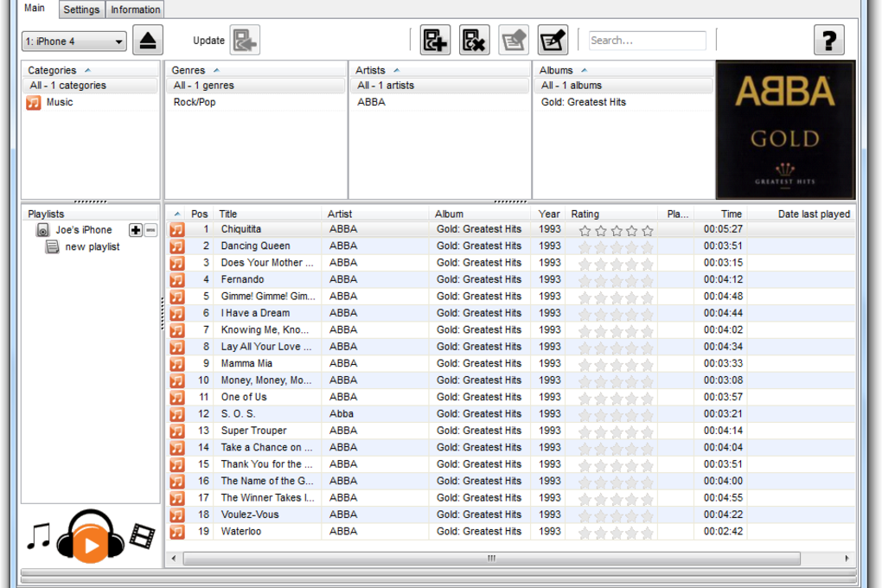Sort by the Albums header arrow
The width and height of the screenshot is (882, 588).
pos(585,70)
